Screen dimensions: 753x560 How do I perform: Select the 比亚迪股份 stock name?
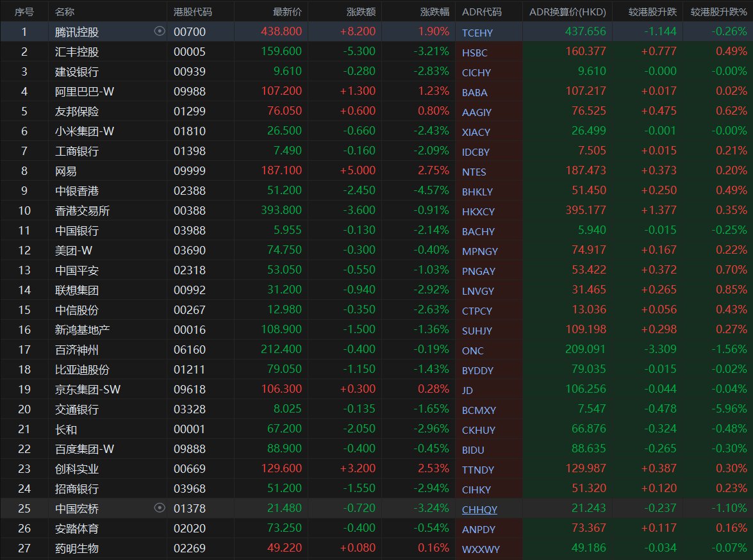tap(82, 370)
